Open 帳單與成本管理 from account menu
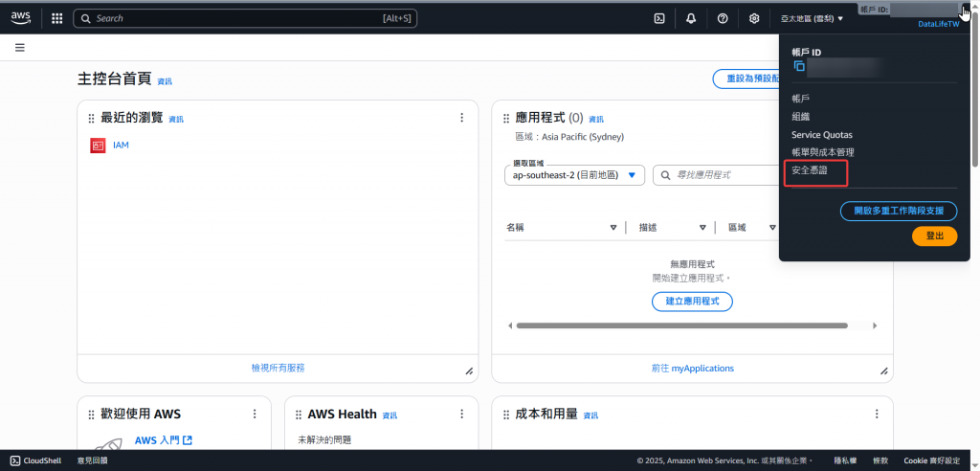980x471 pixels. point(822,152)
